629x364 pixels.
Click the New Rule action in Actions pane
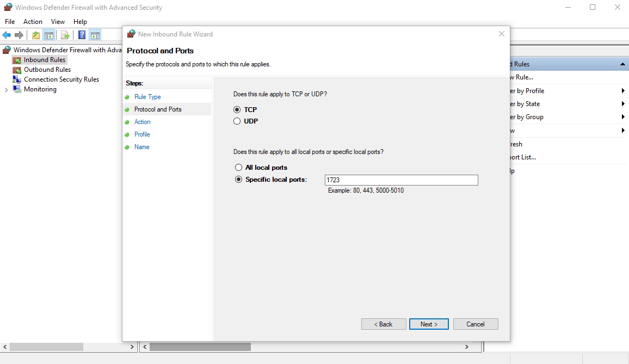coord(522,77)
